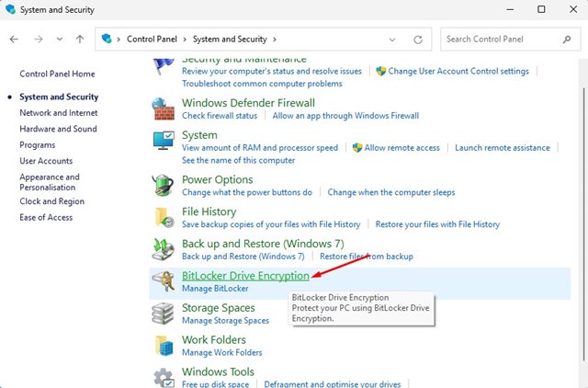Click the Windows Defender Firewall brick icon
The height and width of the screenshot is (388, 588).
[165, 108]
